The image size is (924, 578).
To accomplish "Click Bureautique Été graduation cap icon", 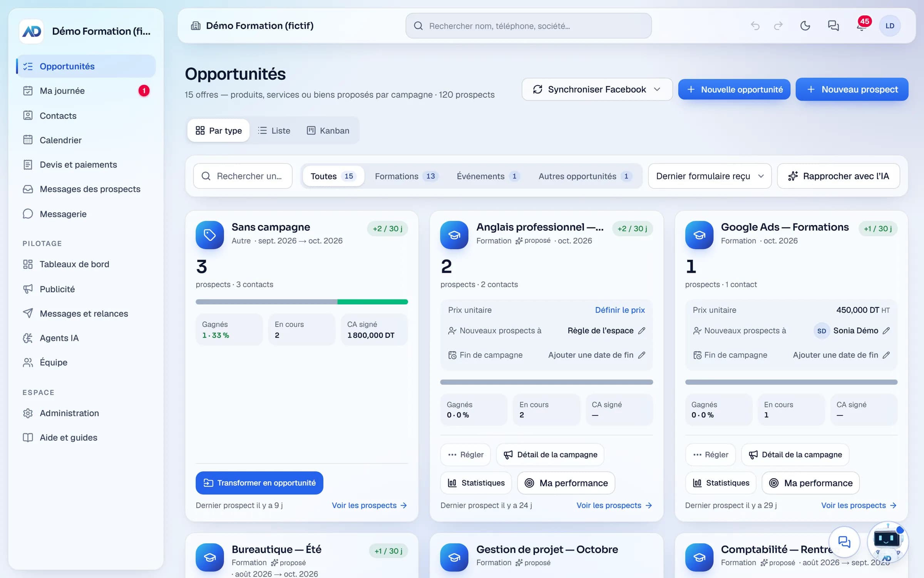I will 209,557.
